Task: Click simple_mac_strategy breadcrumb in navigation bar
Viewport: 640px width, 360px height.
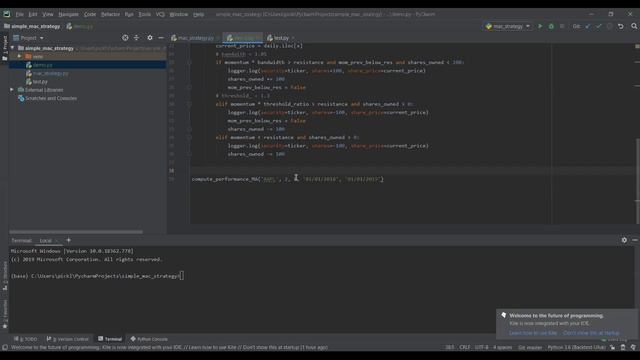Action: point(32,26)
